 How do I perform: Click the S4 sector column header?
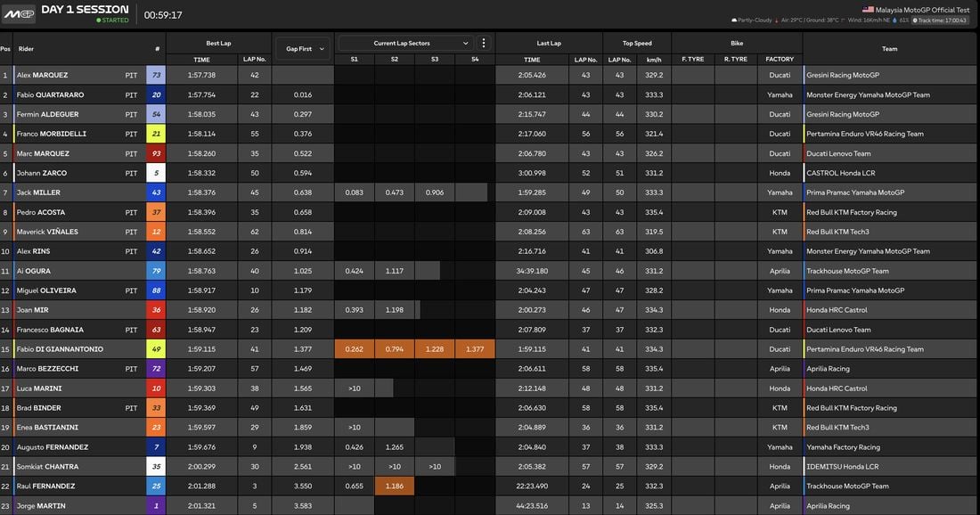tap(475, 60)
